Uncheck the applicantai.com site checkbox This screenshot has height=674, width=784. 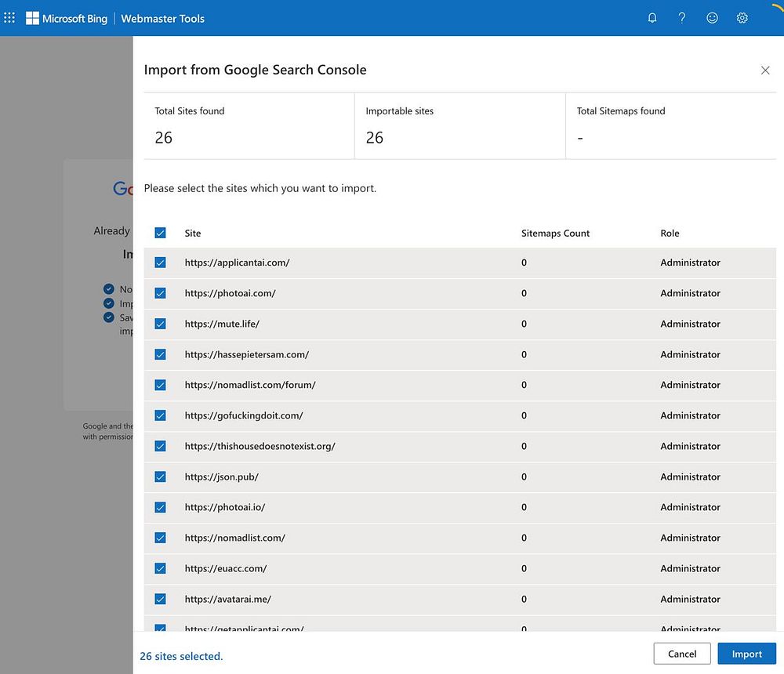161,263
